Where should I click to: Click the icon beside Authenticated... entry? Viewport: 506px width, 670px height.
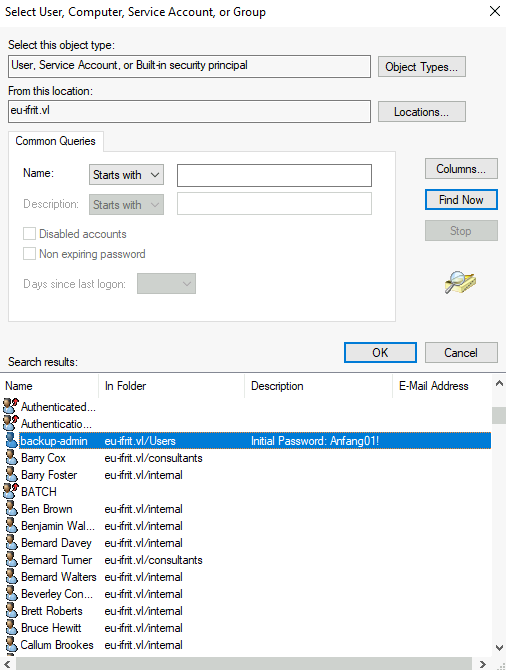[x=11, y=406]
